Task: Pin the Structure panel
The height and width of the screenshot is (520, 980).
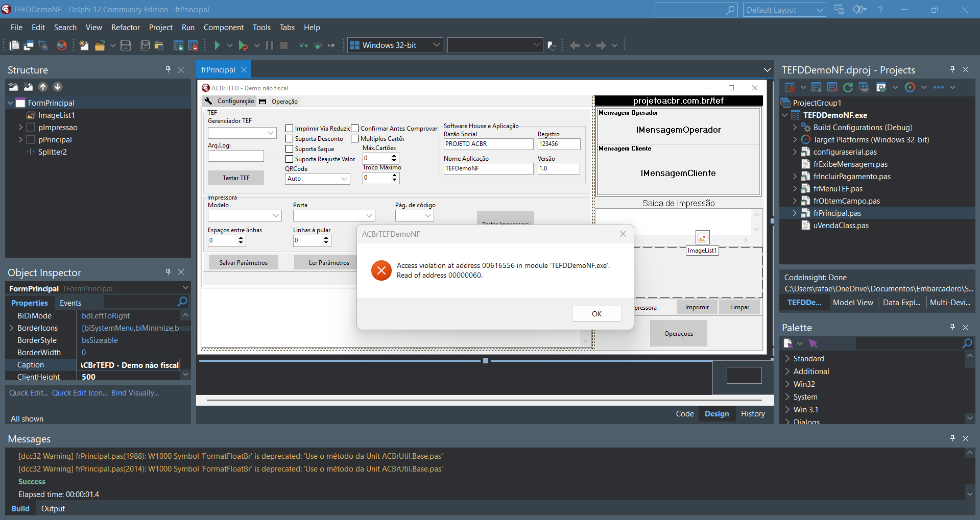Action: [x=168, y=69]
